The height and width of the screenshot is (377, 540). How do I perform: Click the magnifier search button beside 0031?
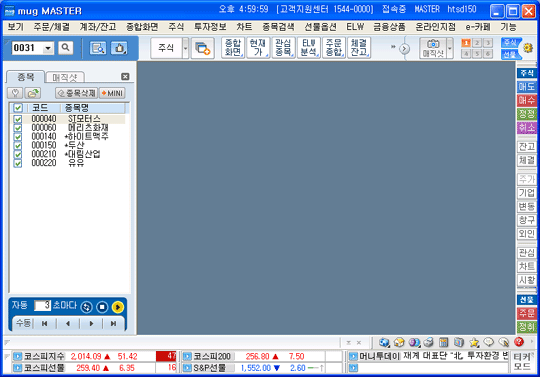click(x=65, y=48)
